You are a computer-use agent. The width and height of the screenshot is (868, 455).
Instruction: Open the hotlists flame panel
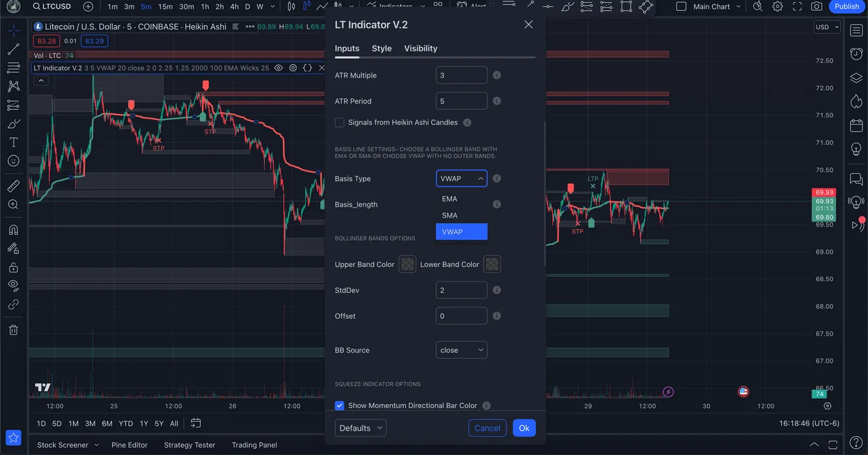856,102
